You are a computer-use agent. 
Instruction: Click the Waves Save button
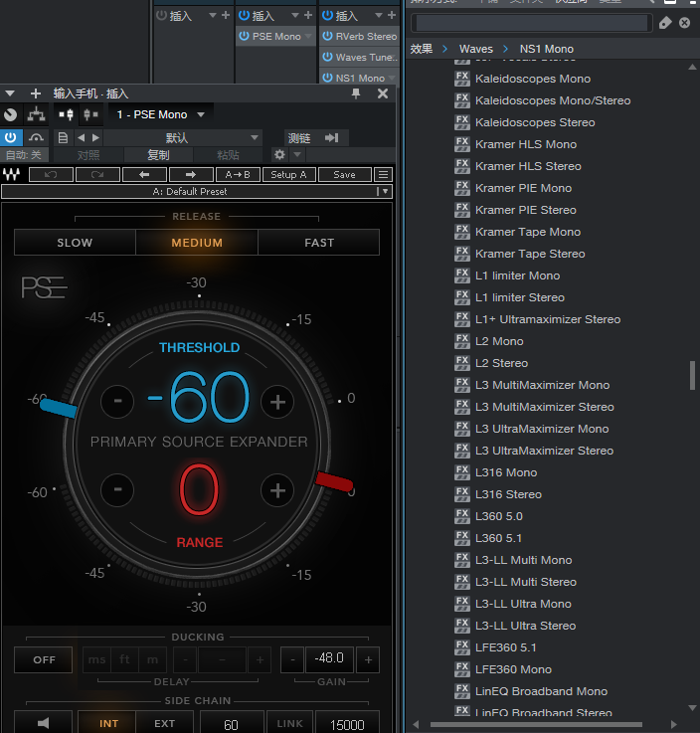[344, 174]
